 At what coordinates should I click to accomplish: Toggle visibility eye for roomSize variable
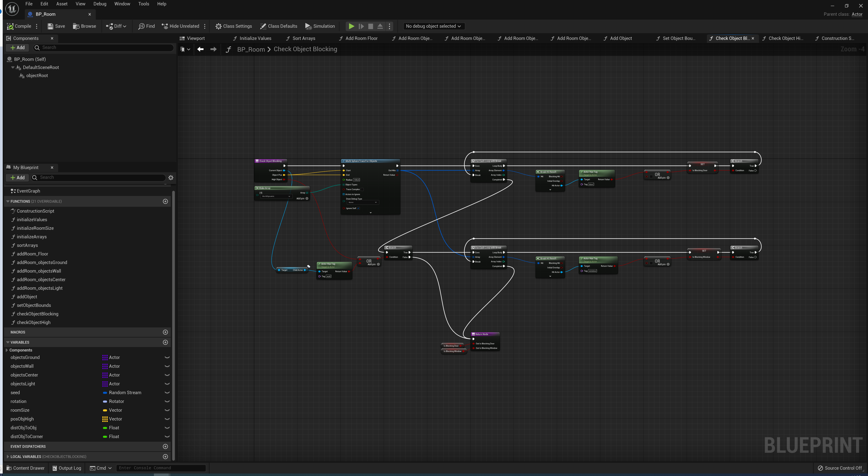(x=167, y=410)
